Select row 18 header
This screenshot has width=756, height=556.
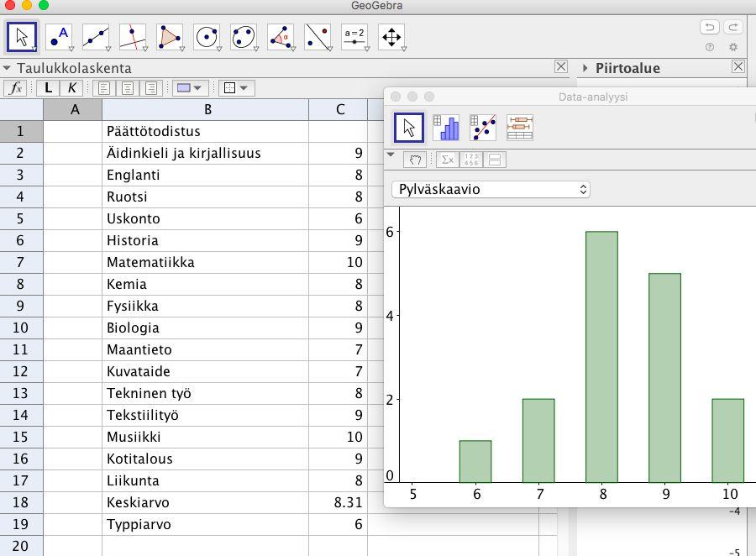tap(22, 502)
